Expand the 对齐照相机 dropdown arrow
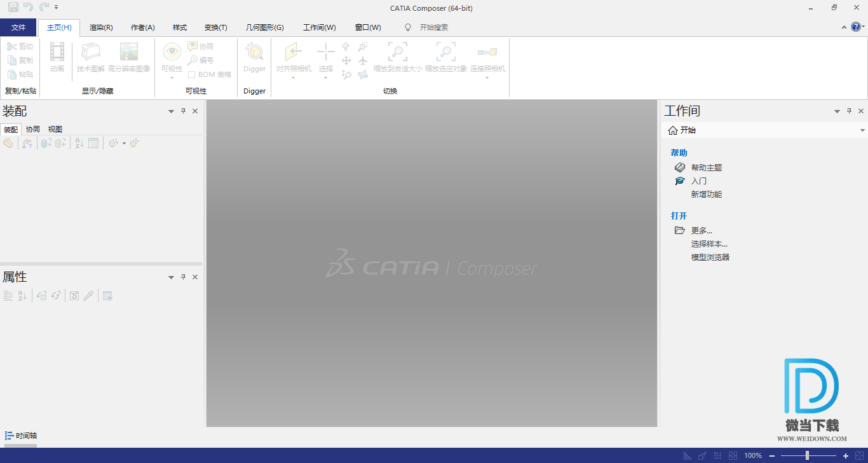The height and width of the screenshot is (463, 868). (294, 78)
